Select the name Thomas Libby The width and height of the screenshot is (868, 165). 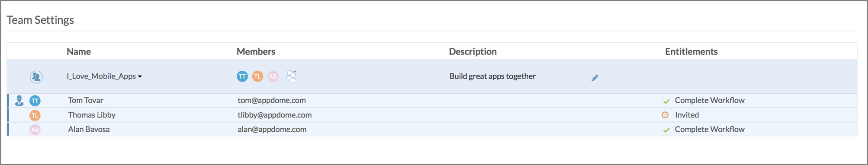(92, 115)
